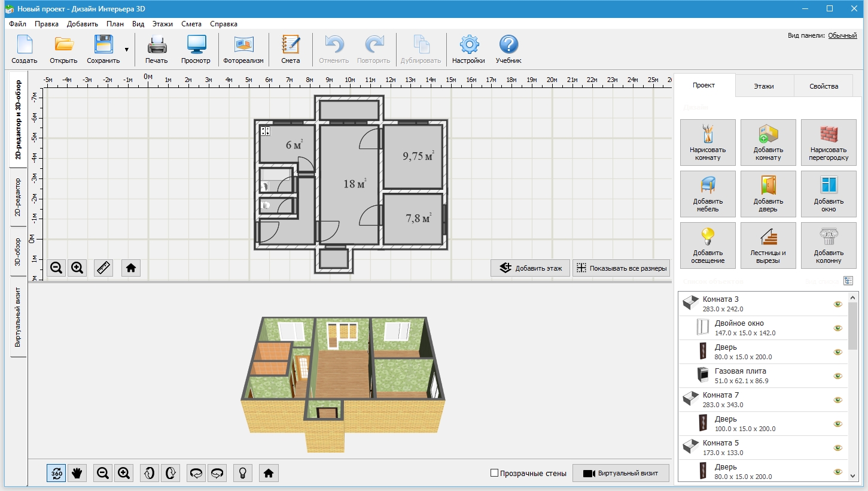Hide the 100.0 x 15.0 x 200.0 Дверь
The width and height of the screenshot is (868, 491).
837,424
